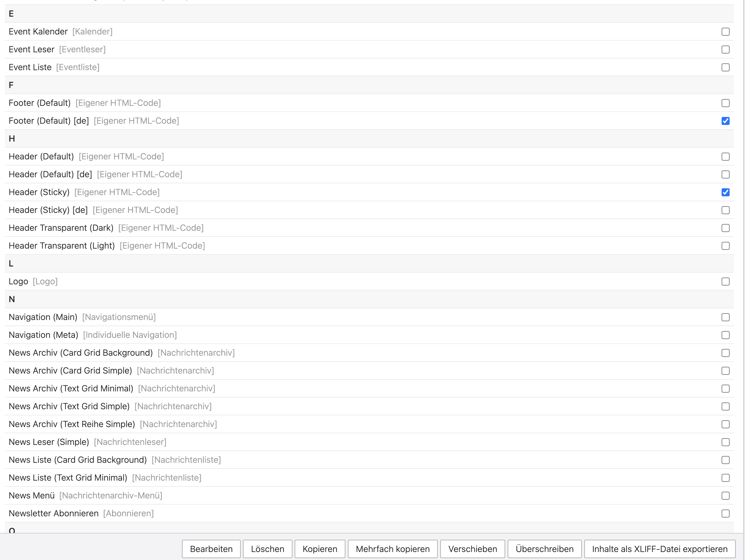Image resolution: width=745 pixels, height=560 pixels.
Task: Check the Event Liste checkbox
Action: coord(726,67)
